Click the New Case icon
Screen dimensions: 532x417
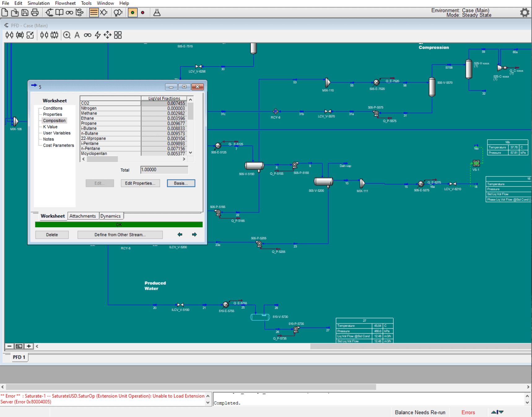pyautogui.click(x=5, y=13)
